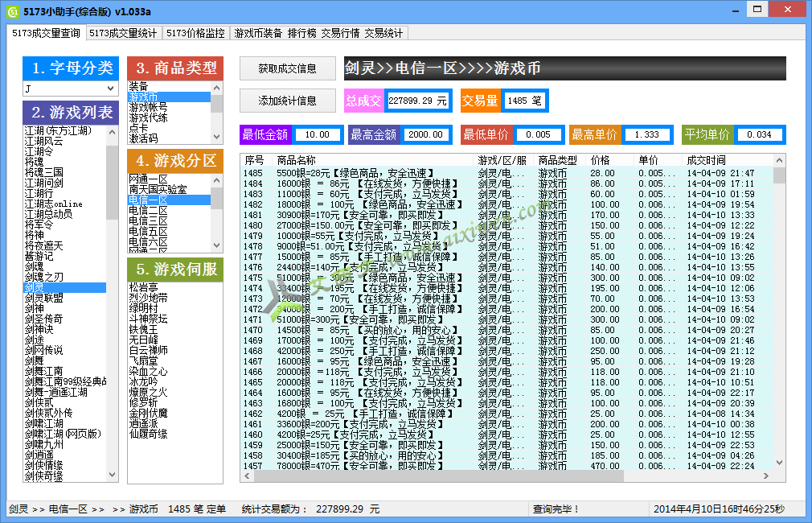
Task: Select row 1462 4200银 = 25元
Action: (506, 414)
